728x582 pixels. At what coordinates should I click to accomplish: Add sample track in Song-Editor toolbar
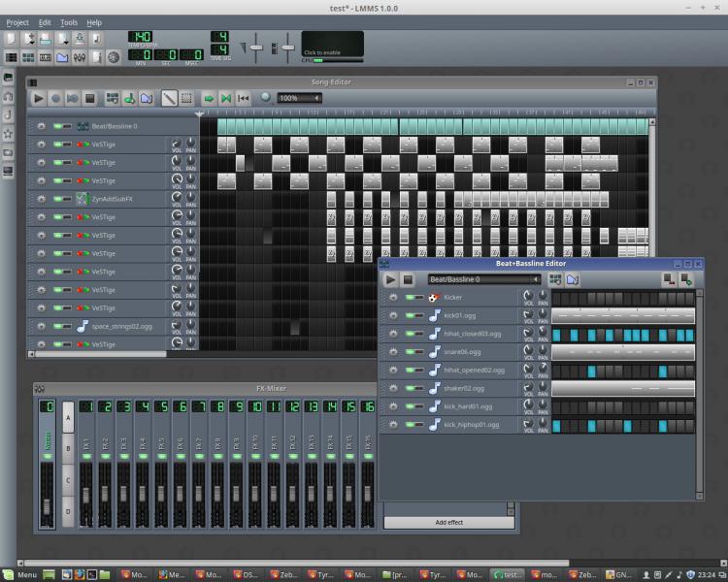coord(129,98)
